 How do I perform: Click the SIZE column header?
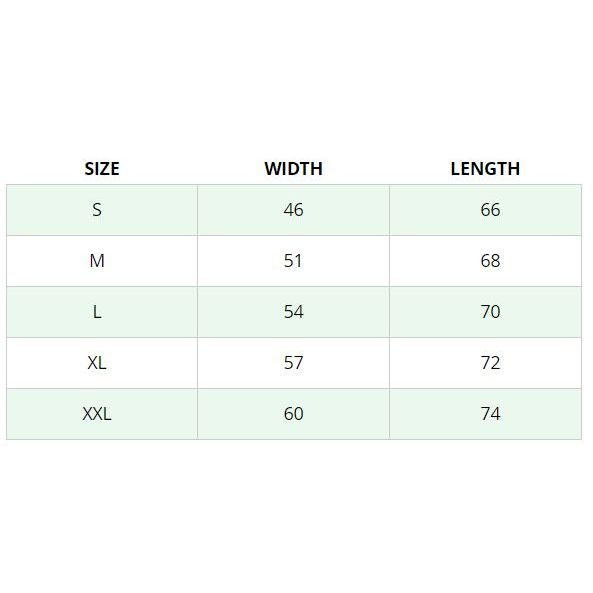pos(102,169)
